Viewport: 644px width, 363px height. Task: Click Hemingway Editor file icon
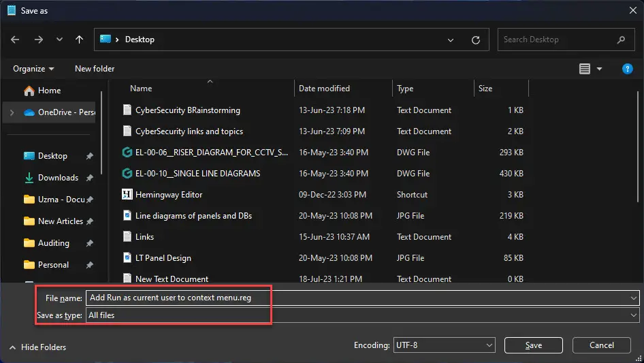coord(127,195)
